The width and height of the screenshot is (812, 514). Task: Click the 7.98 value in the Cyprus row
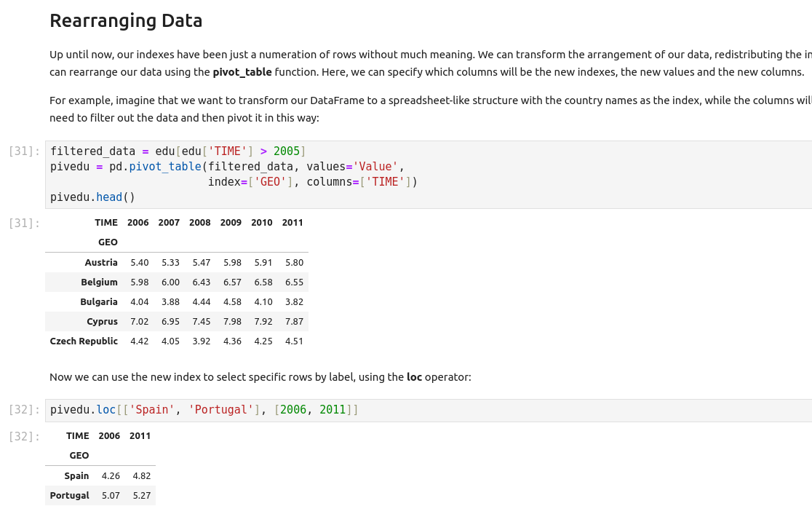point(232,321)
